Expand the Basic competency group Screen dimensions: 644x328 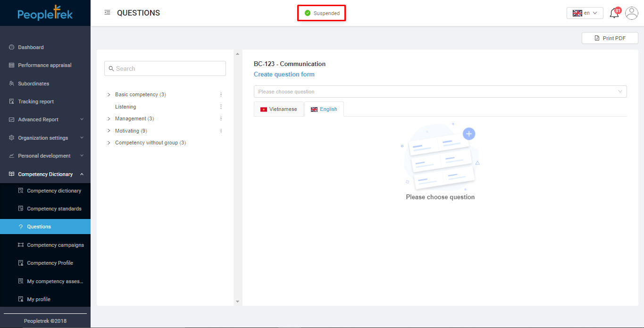[x=109, y=94]
